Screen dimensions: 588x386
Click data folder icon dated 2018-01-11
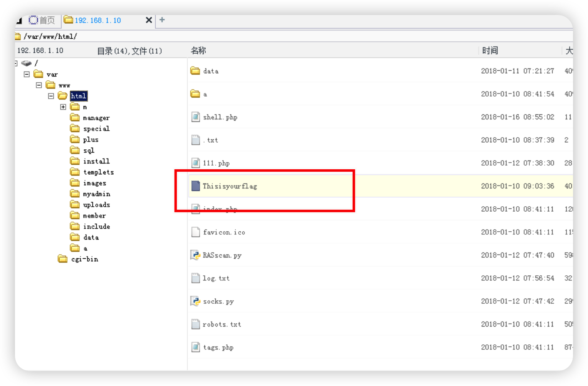pyautogui.click(x=195, y=71)
